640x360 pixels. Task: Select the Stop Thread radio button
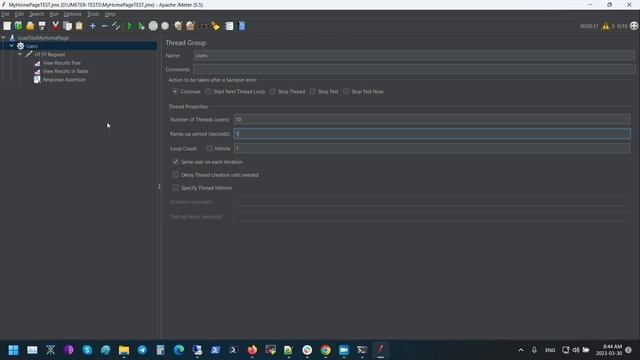(273, 91)
